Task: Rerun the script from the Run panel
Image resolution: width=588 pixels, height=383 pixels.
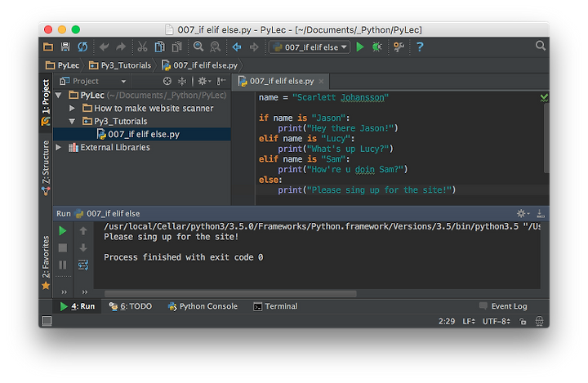Action: (x=63, y=231)
